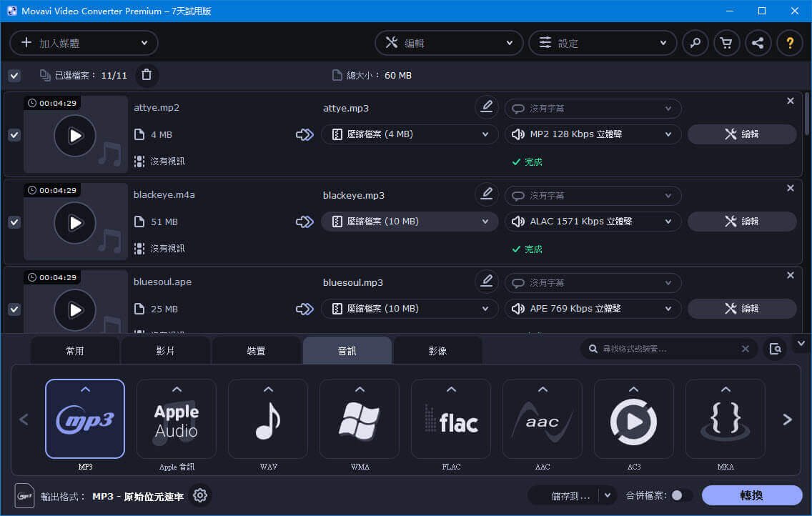
Task: Open the shopping cart purchase icon
Action: point(726,43)
